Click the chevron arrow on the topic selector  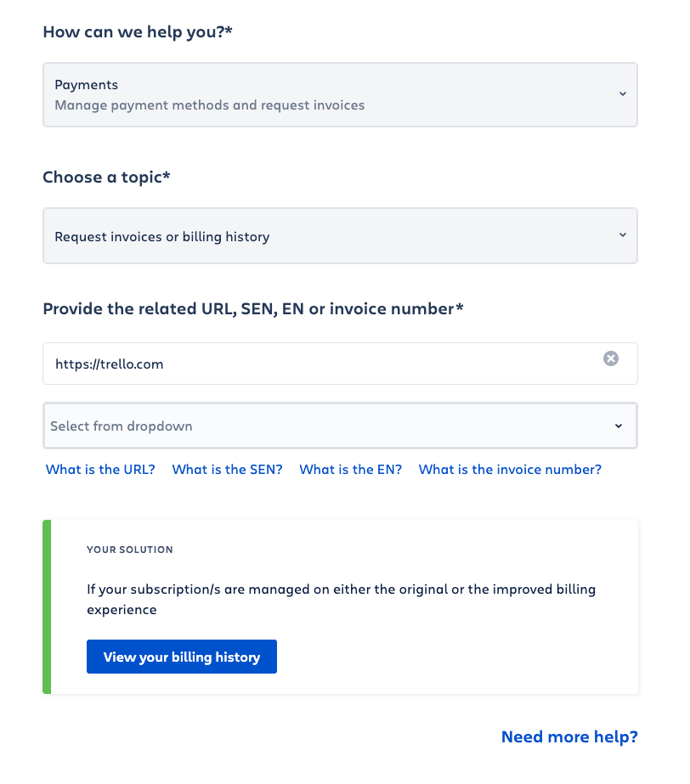tap(622, 235)
